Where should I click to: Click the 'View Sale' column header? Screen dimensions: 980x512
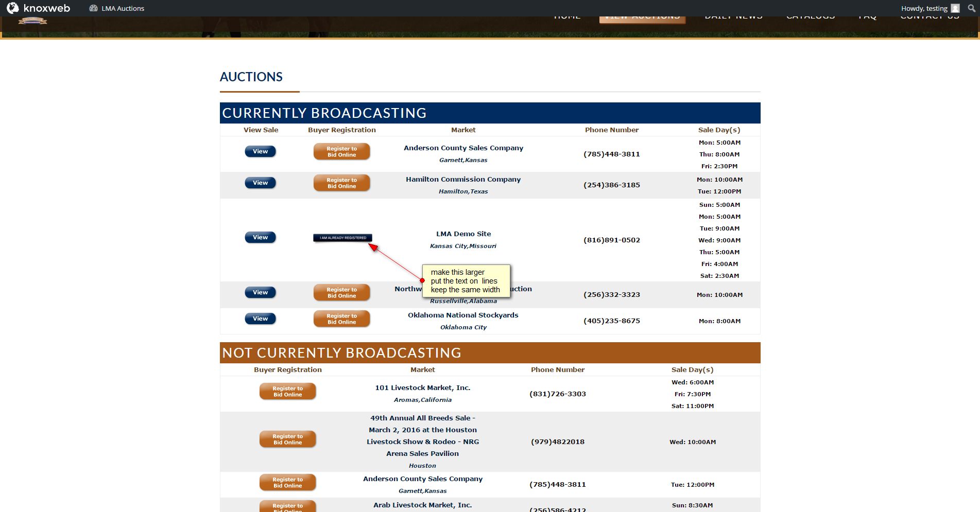[x=261, y=130]
